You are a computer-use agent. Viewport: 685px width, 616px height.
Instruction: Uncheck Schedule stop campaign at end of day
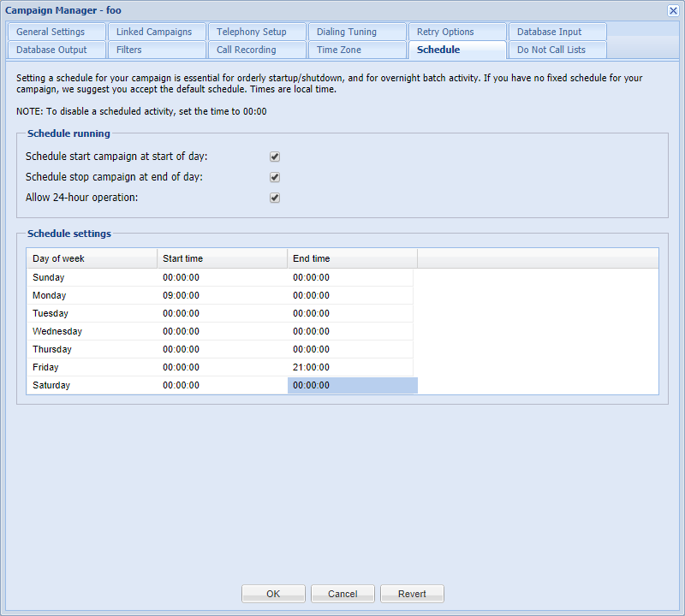click(x=275, y=177)
